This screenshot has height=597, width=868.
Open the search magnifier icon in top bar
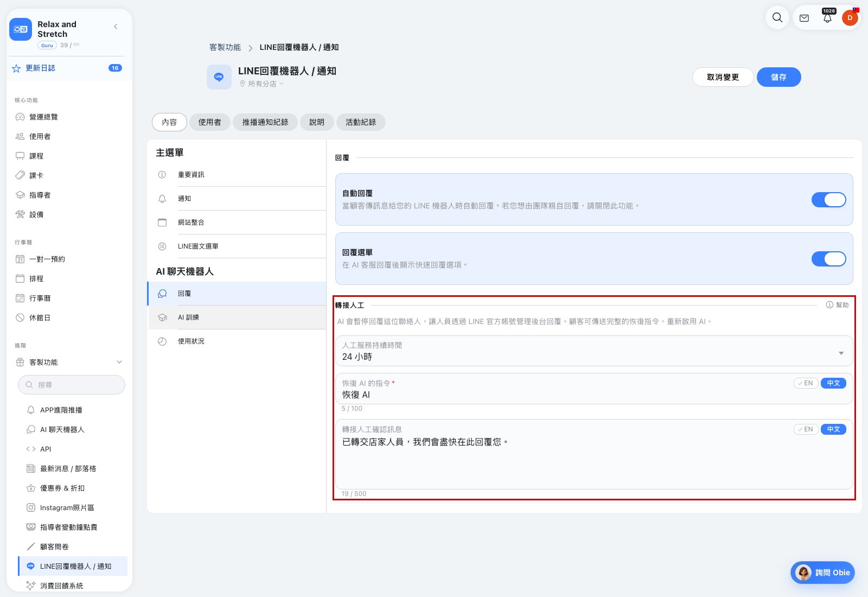pyautogui.click(x=777, y=17)
